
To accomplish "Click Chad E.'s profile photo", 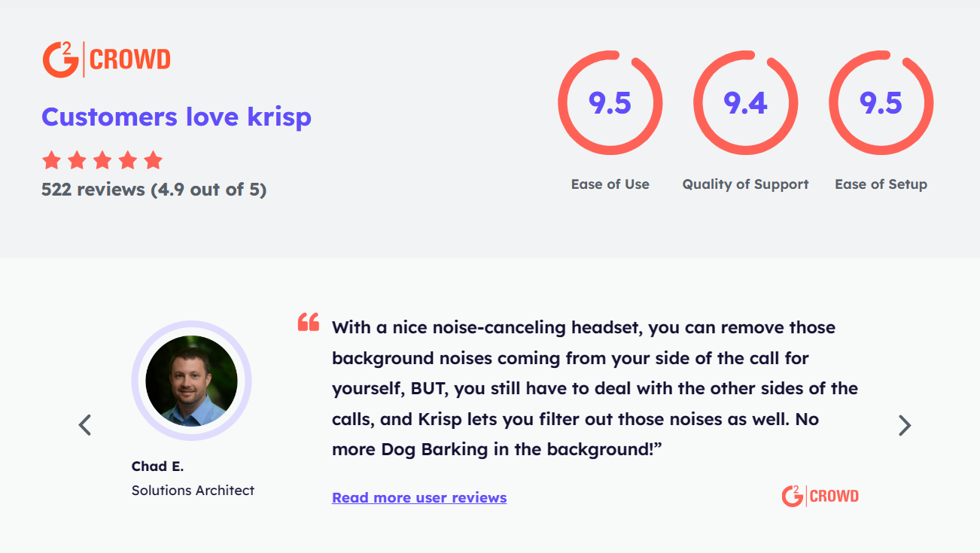I will (191, 381).
